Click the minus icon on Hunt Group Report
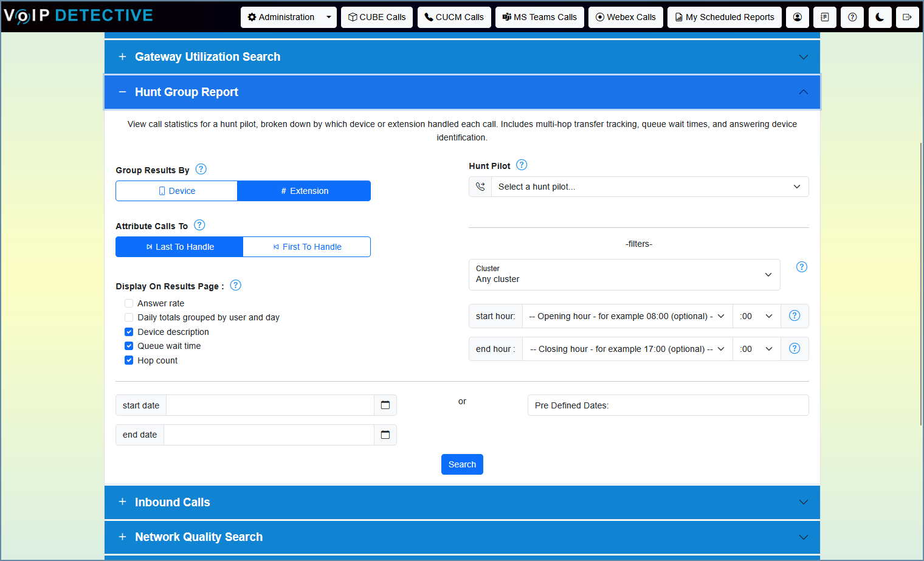This screenshot has width=924, height=561. click(x=122, y=92)
